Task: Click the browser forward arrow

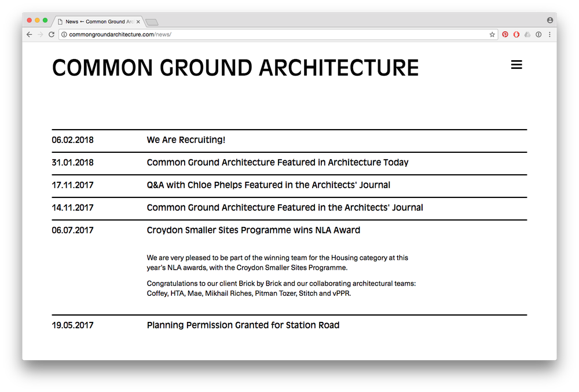Action: point(41,34)
